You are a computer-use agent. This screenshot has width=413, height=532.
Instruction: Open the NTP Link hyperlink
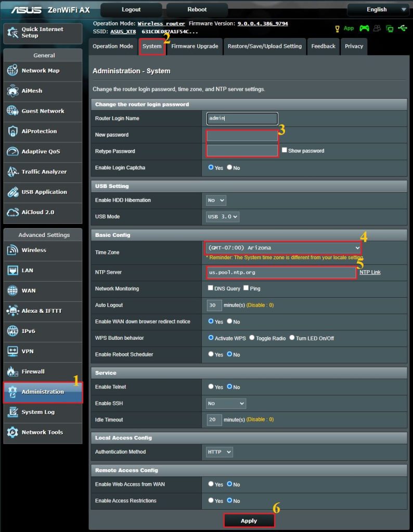[370, 272]
